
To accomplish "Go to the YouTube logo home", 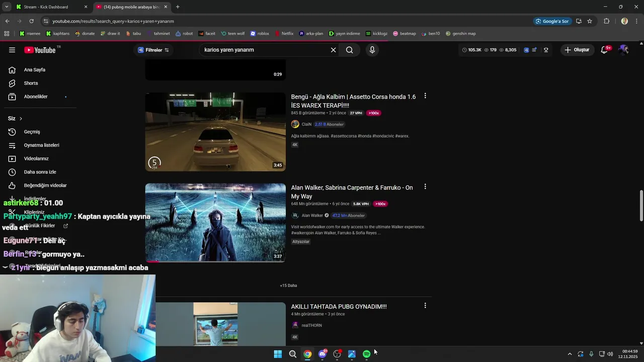I will pos(40,50).
